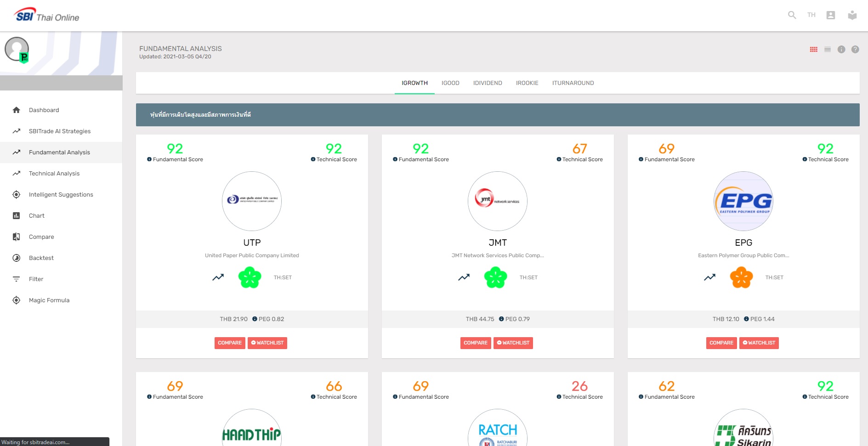Open the help question mark icon

[855, 50]
